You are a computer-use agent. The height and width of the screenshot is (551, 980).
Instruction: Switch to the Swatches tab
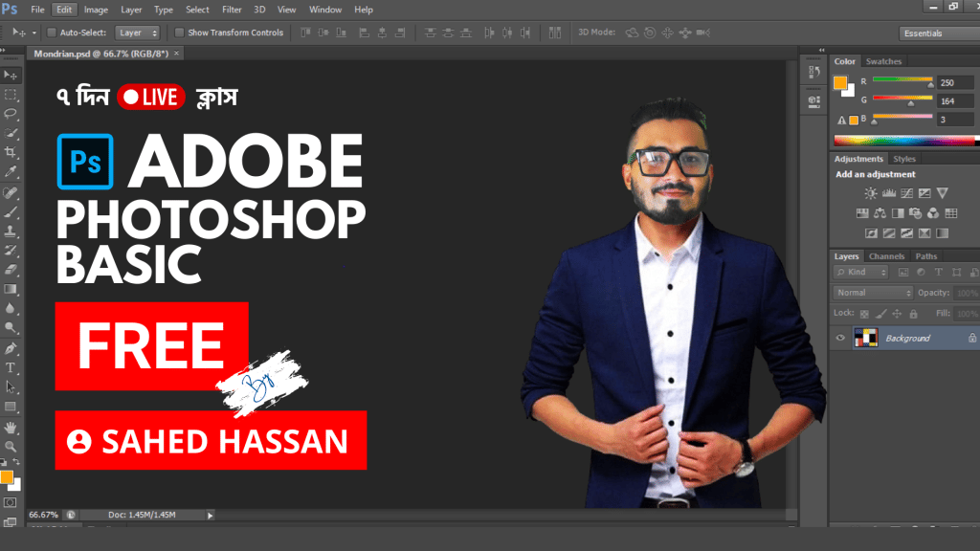pyautogui.click(x=883, y=61)
